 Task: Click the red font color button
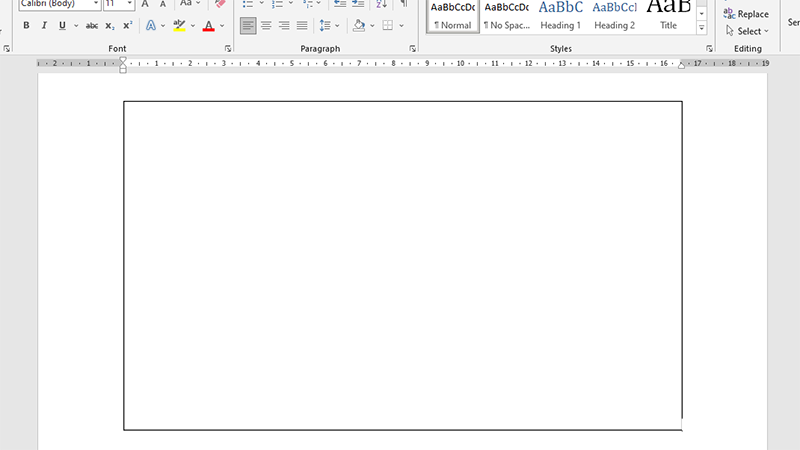(x=208, y=26)
